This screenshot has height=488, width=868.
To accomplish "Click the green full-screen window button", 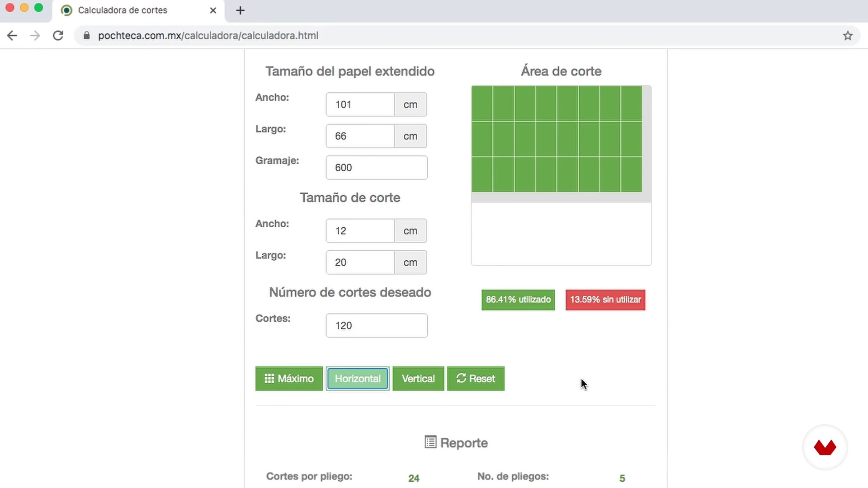I will coord(39,8).
